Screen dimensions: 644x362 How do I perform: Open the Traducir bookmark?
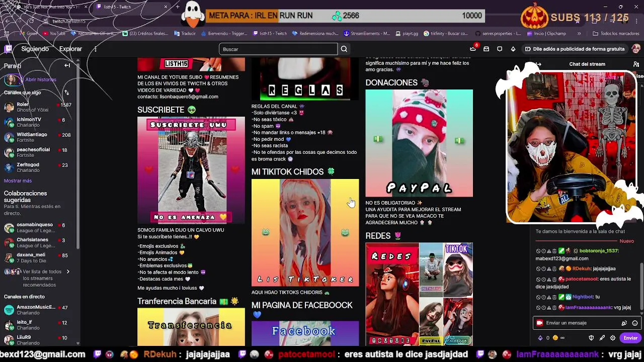[x=185, y=34]
